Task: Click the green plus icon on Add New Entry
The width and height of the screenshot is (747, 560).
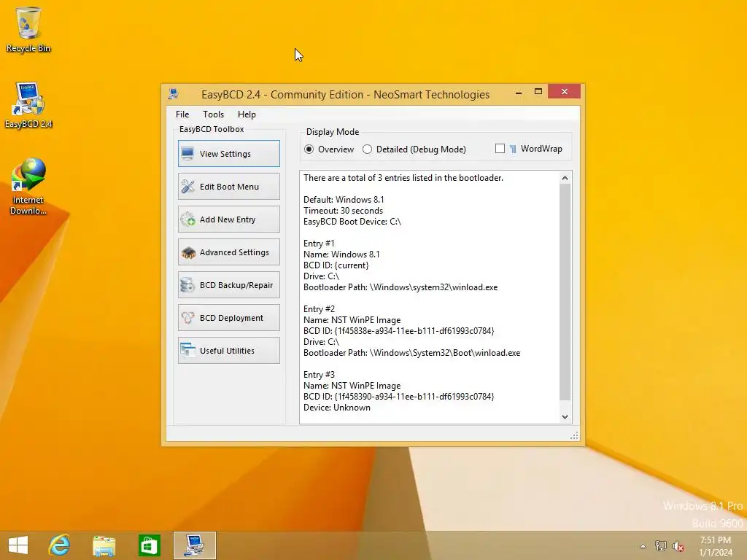Action: (187, 219)
